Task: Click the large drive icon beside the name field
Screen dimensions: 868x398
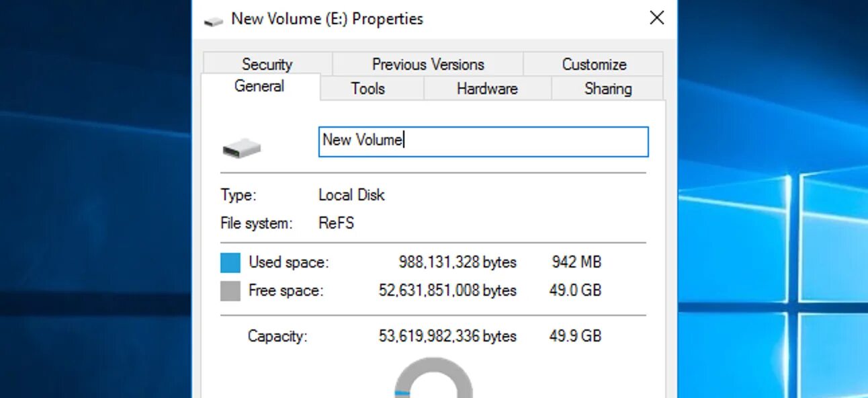Action: pyautogui.click(x=242, y=147)
